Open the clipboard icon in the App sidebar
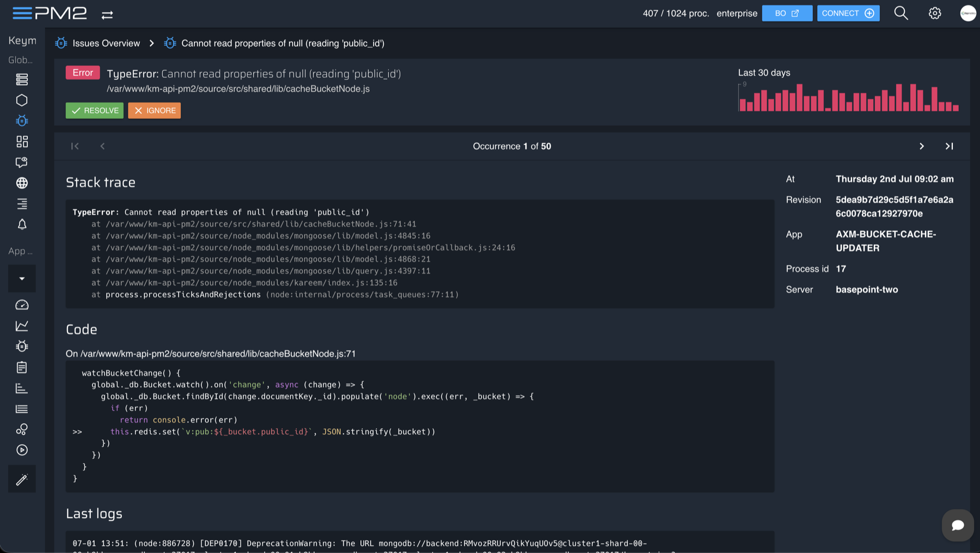 [x=22, y=367]
